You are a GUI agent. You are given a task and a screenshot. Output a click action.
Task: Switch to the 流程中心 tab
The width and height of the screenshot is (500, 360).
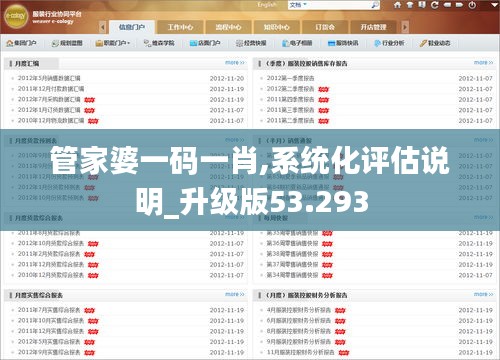coord(228,27)
